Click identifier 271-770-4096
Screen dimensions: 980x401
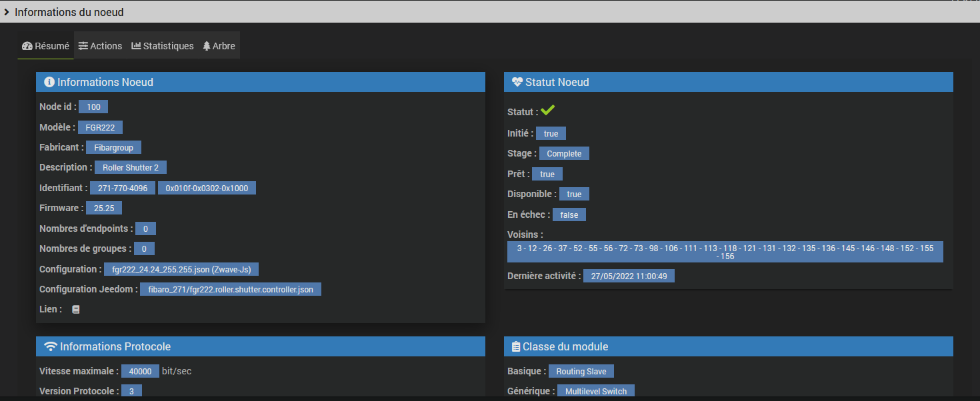coord(123,189)
